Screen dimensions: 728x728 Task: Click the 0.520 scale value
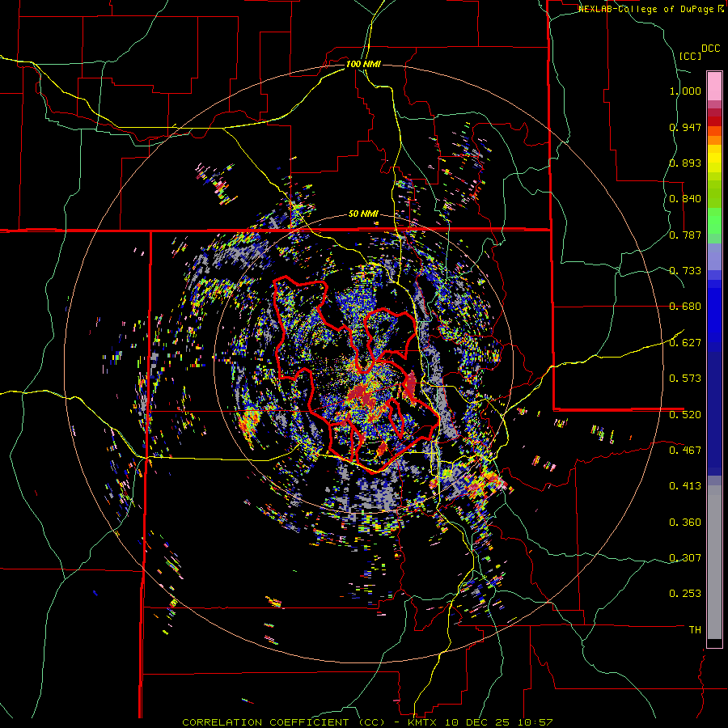(685, 415)
